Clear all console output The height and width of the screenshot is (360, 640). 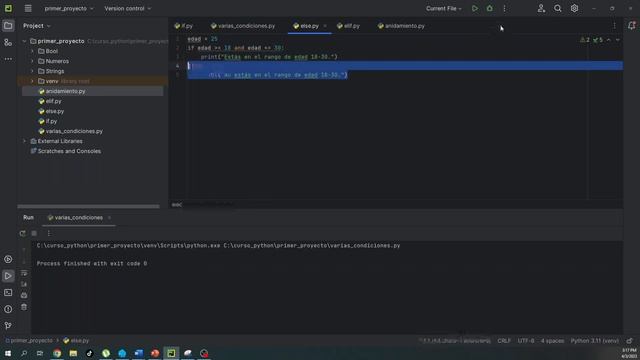pos(24,307)
